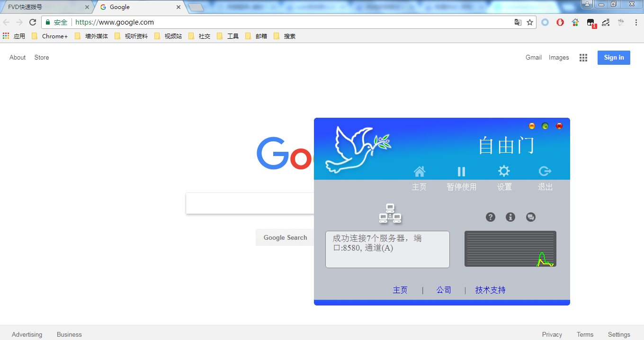Open the About link

[18, 57]
